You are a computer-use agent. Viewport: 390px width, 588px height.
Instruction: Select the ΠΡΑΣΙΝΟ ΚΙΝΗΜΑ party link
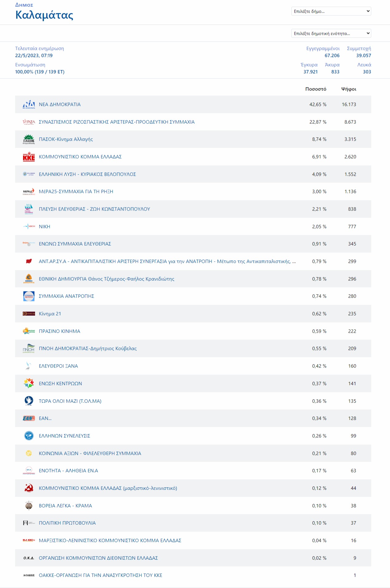59,331
